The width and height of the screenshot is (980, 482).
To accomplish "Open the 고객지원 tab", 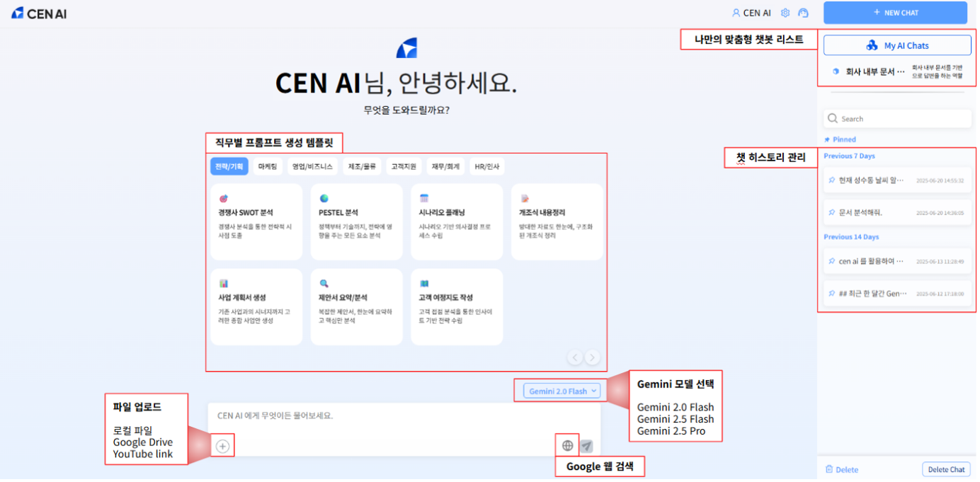I will click(x=404, y=166).
